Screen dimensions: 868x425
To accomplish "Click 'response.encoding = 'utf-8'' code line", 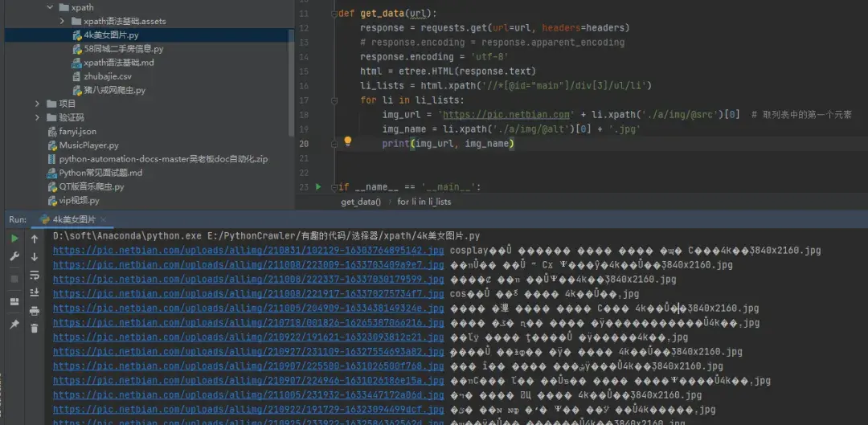I will coord(434,57).
